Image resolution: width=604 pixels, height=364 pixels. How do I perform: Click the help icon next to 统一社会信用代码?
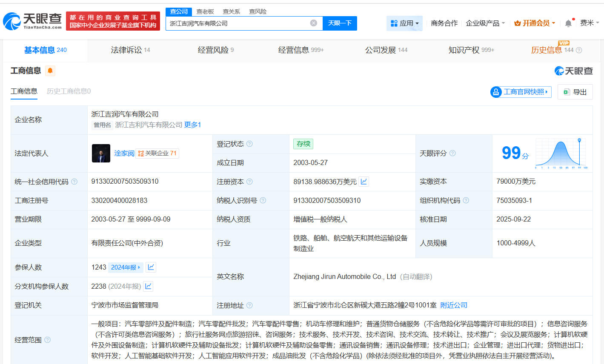pyautogui.click(x=74, y=181)
